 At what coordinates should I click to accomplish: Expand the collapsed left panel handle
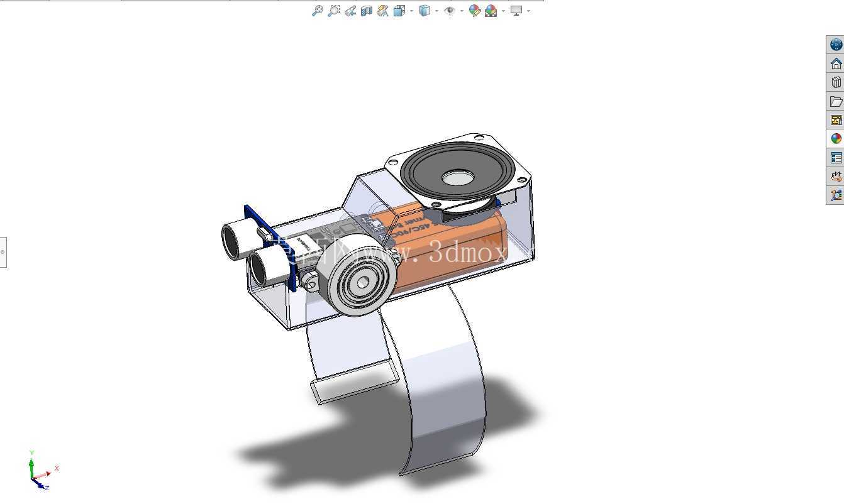(3, 252)
